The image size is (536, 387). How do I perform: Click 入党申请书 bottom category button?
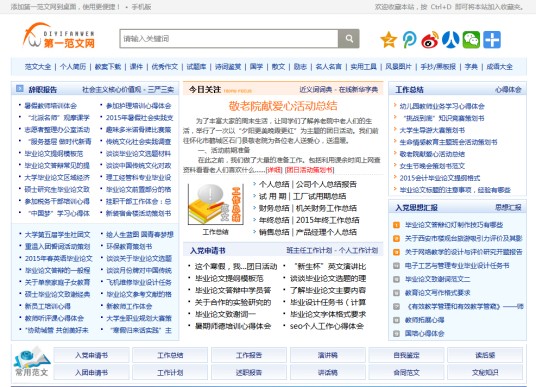point(91,355)
